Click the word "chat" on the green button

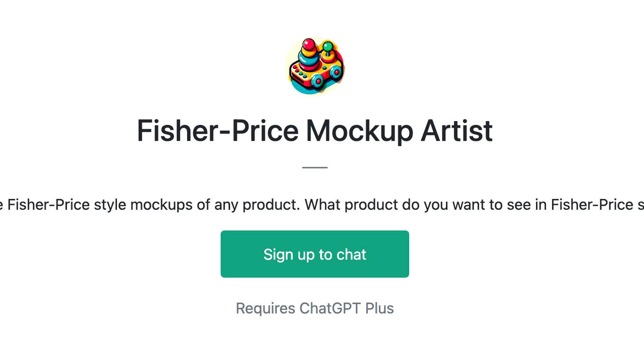(351, 254)
